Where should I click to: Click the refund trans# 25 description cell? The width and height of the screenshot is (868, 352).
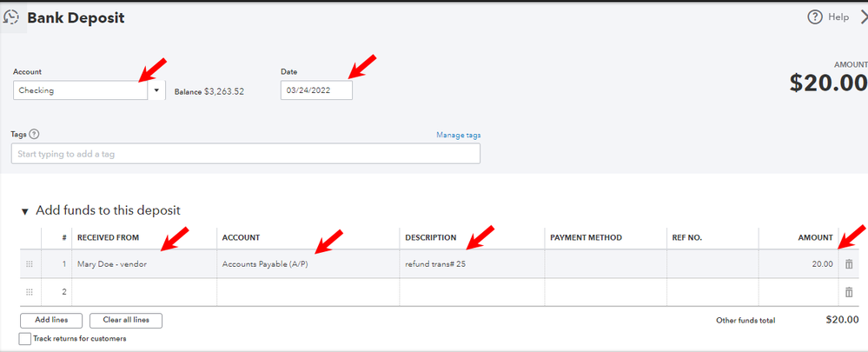click(472, 264)
